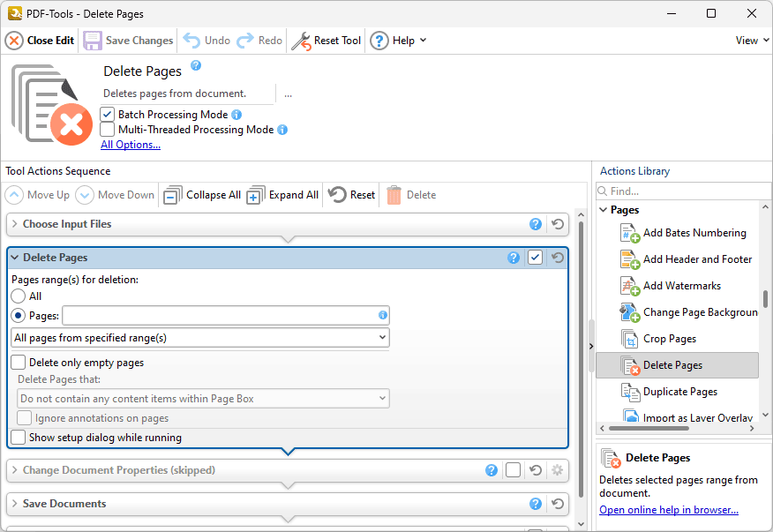
Task: Click Actions Library vertical scrollbar thumb
Action: 765,299
